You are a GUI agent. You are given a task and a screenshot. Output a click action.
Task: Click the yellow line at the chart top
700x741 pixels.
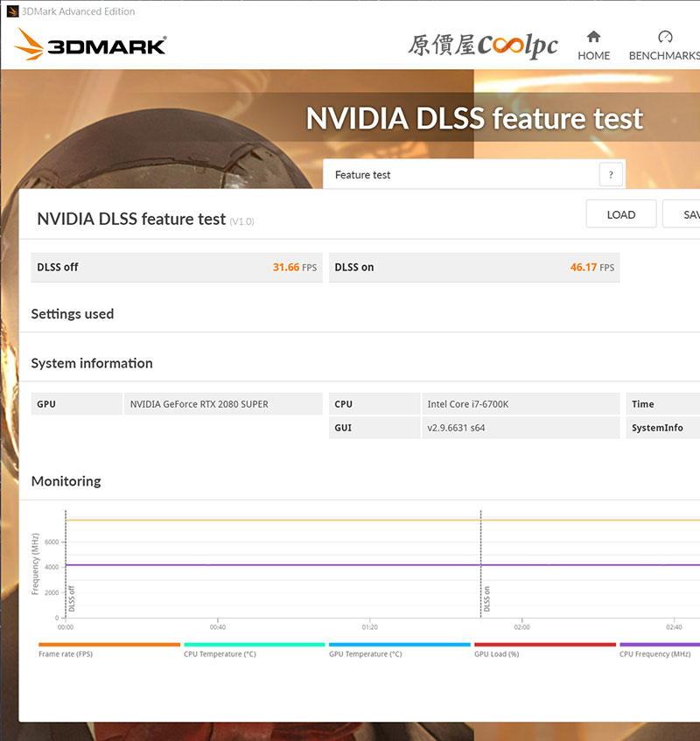383,520
